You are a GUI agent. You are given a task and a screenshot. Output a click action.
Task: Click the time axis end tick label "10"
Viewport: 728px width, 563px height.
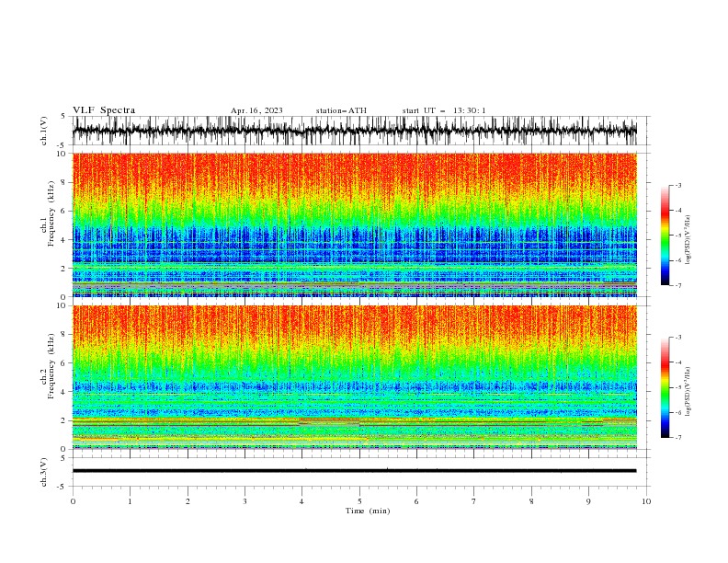pos(646,501)
